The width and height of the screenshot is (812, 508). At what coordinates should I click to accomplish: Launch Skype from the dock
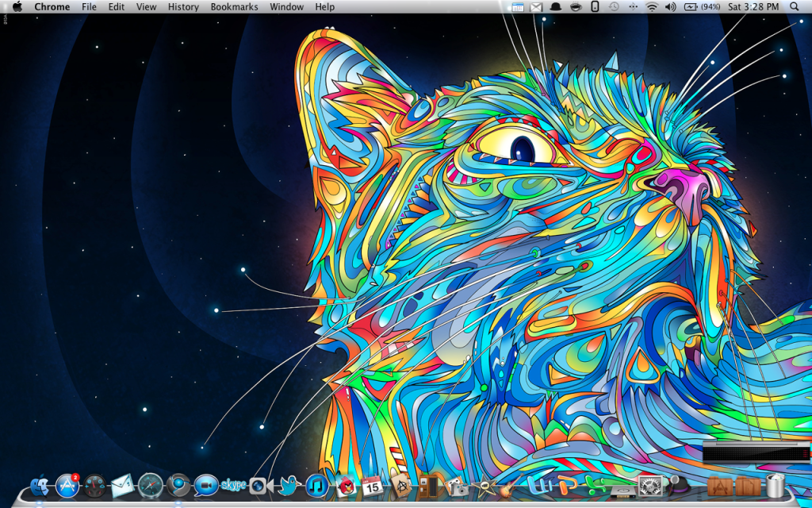coord(233,486)
